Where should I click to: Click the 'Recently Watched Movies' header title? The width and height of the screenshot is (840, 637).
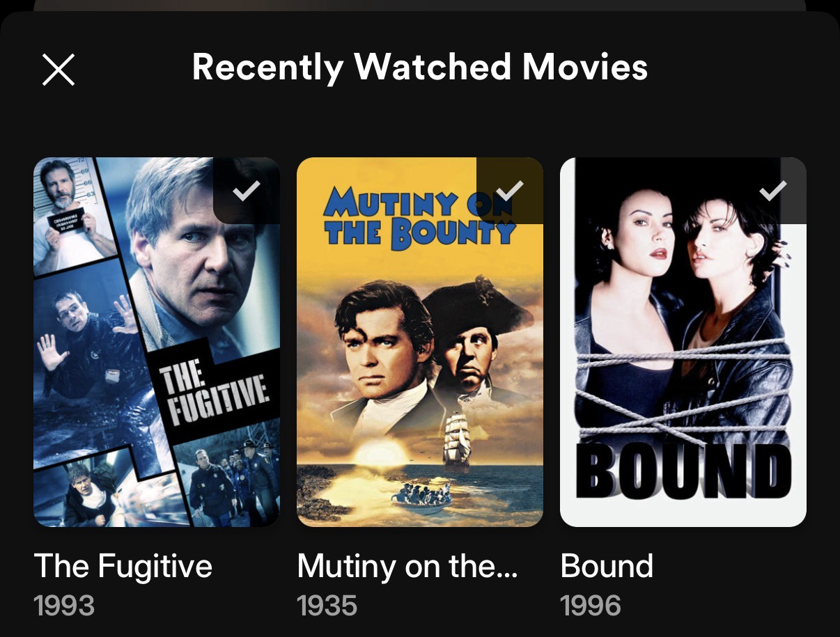click(x=420, y=67)
